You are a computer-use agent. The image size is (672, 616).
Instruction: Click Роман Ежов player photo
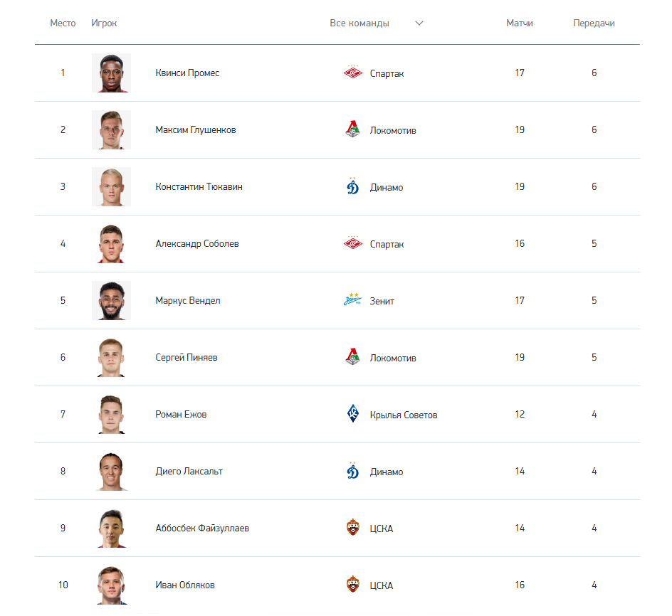(x=112, y=414)
